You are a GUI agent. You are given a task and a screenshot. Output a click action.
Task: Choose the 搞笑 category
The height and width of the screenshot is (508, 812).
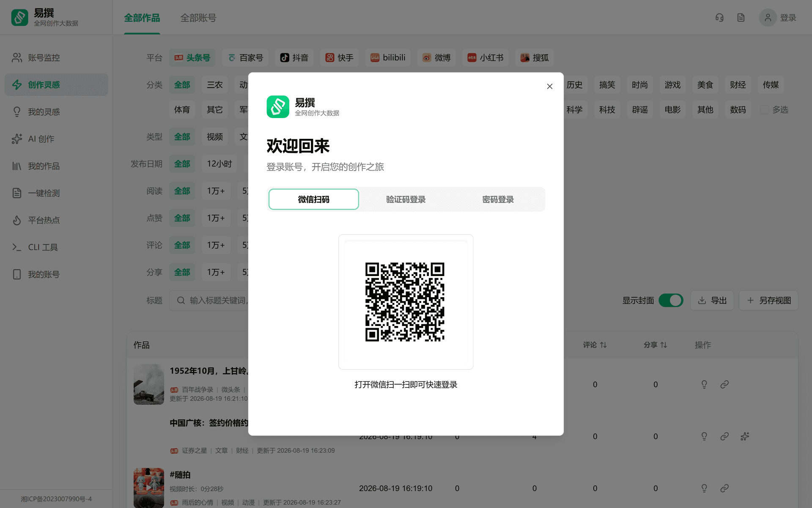coord(607,85)
